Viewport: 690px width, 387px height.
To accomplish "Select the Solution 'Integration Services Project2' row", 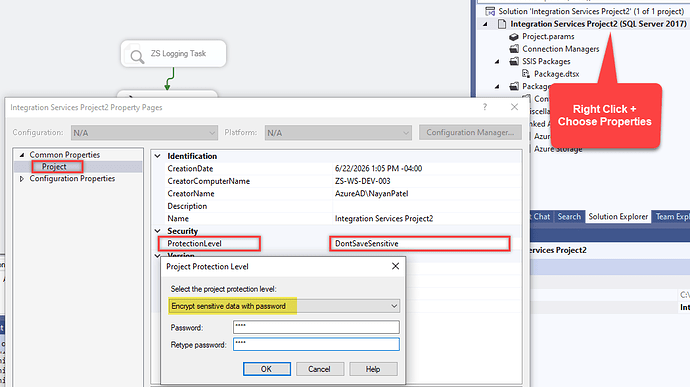I will (x=591, y=11).
